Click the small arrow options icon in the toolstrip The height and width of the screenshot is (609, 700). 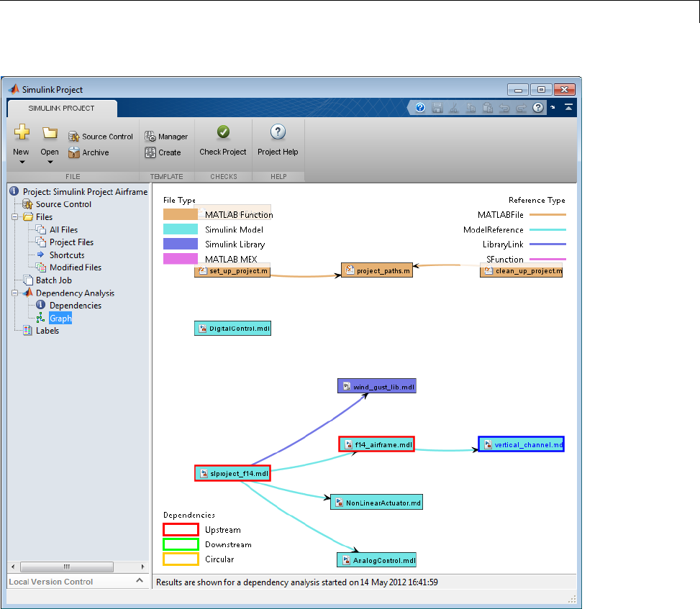click(x=553, y=107)
